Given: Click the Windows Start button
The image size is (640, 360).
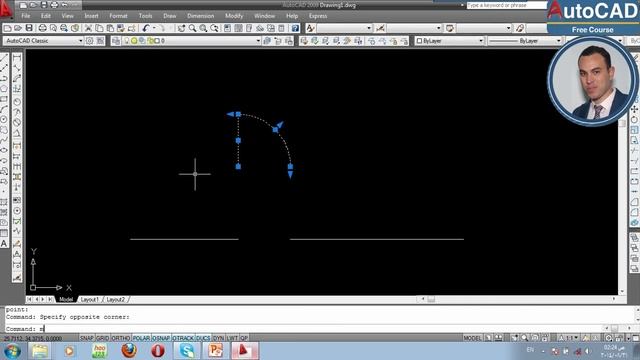Looking at the screenshot, I should coord(12,351).
